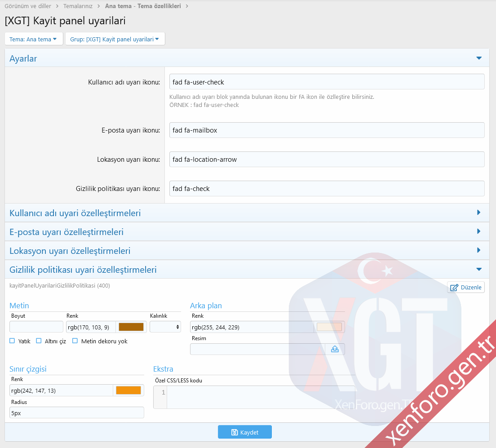
Task: Open Temalarınız breadcrumb link
Action: coord(78,6)
